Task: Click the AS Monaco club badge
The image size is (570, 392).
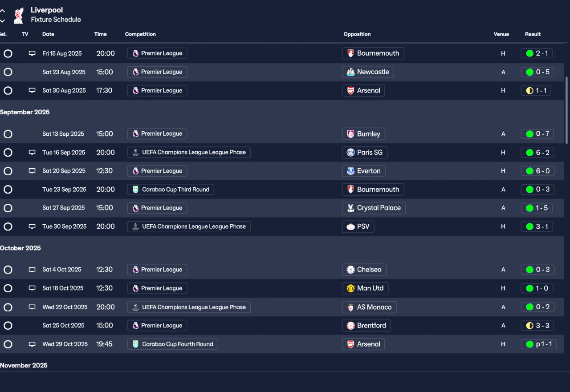Action: (351, 307)
